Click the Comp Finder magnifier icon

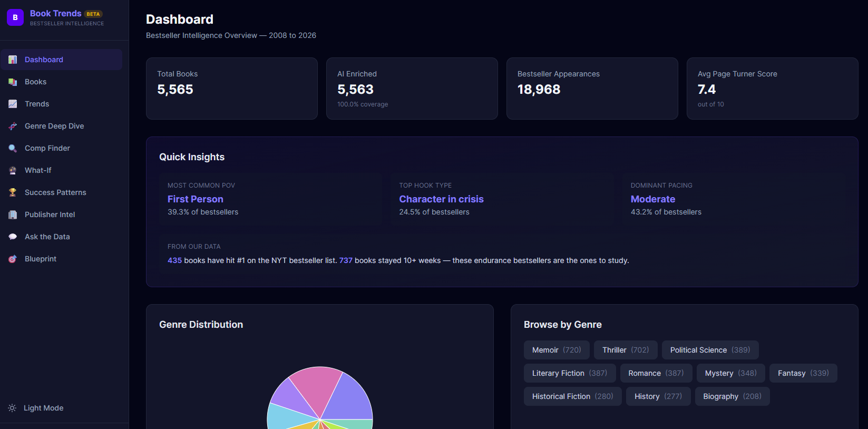coord(13,148)
